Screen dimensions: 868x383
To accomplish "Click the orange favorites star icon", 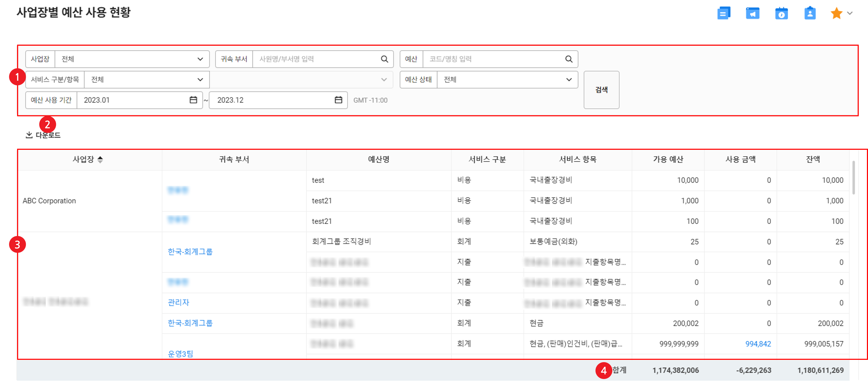I will [836, 13].
